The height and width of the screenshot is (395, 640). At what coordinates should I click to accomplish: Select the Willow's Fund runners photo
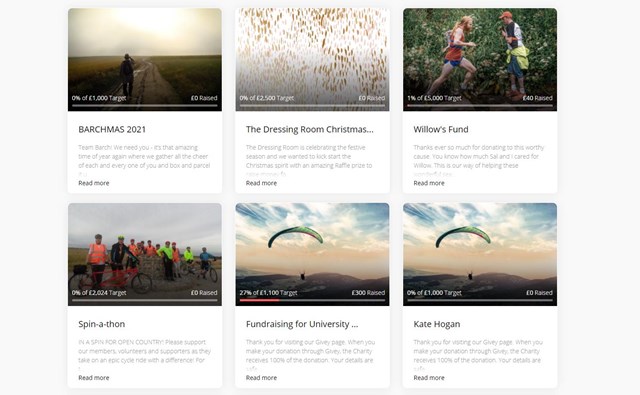[480, 60]
